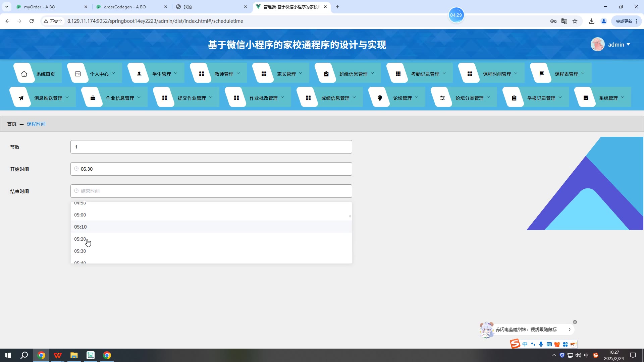Open WPS Office from the taskbar
The image size is (644, 362).
click(x=58, y=355)
